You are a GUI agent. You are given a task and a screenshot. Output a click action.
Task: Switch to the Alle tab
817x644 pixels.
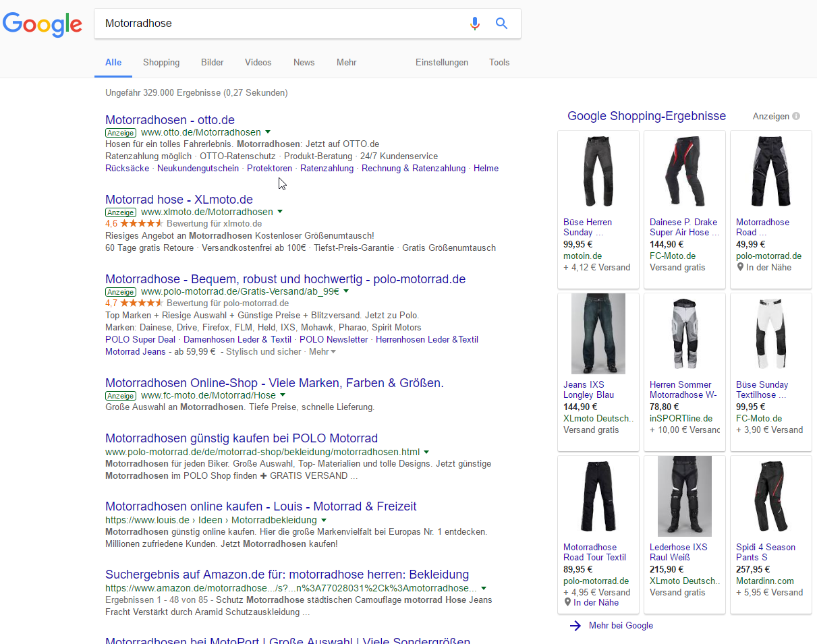tap(113, 62)
